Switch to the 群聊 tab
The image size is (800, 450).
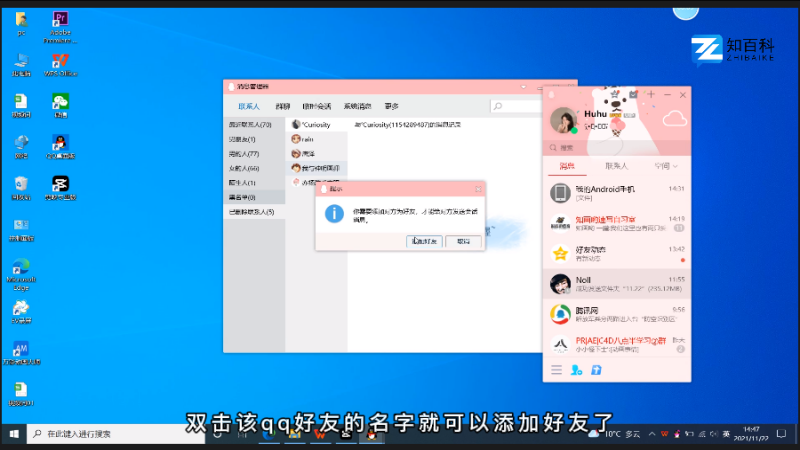click(283, 106)
